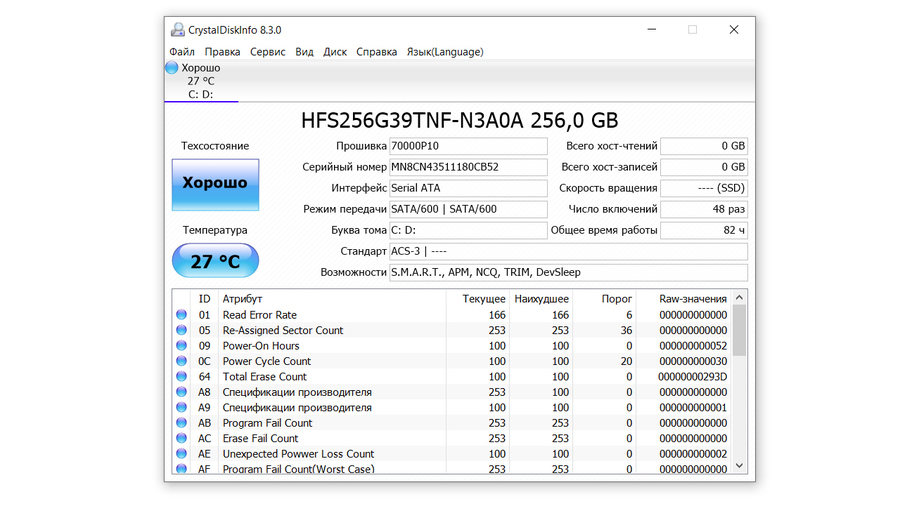
Task: Click threshold value 20 in Power Cycle Count row
Action: click(626, 361)
